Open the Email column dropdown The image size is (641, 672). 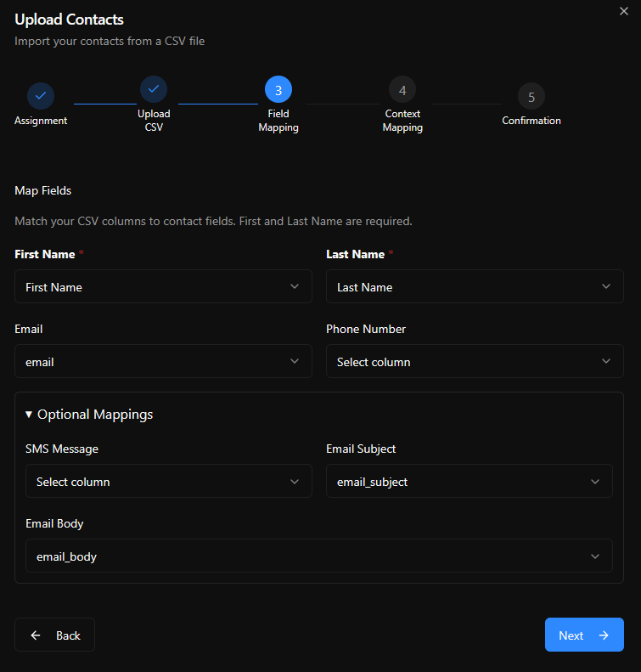click(163, 362)
